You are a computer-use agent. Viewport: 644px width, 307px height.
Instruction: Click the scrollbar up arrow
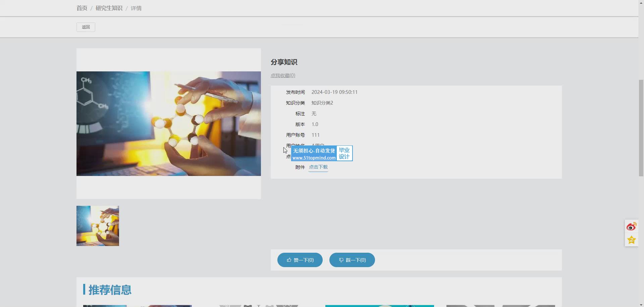click(x=641, y=2)
